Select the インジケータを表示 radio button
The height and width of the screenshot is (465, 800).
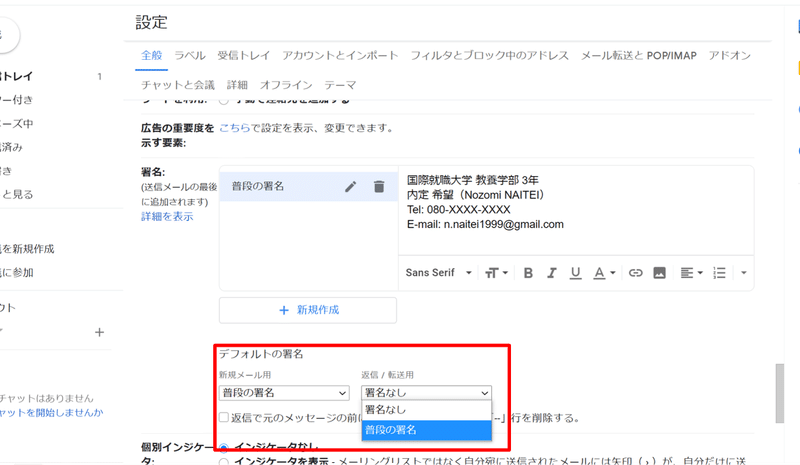tap(223, 462)
